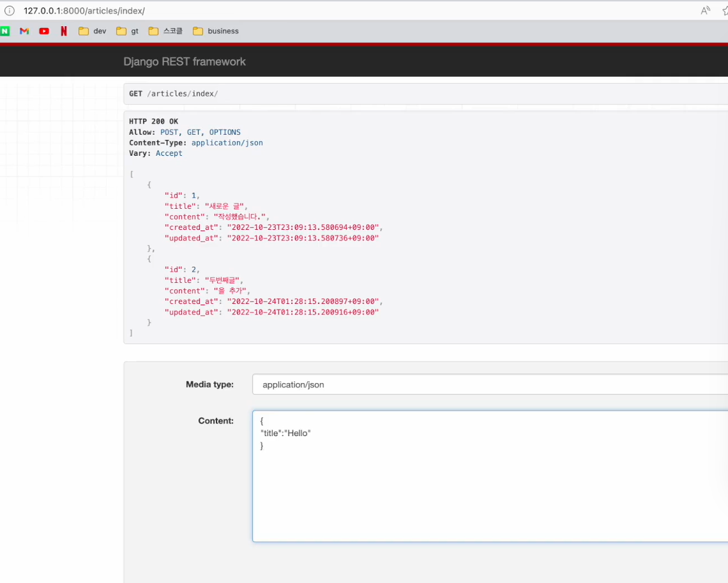Click the site information icon in address bar
728x583 pixels.
click(10, 11)
